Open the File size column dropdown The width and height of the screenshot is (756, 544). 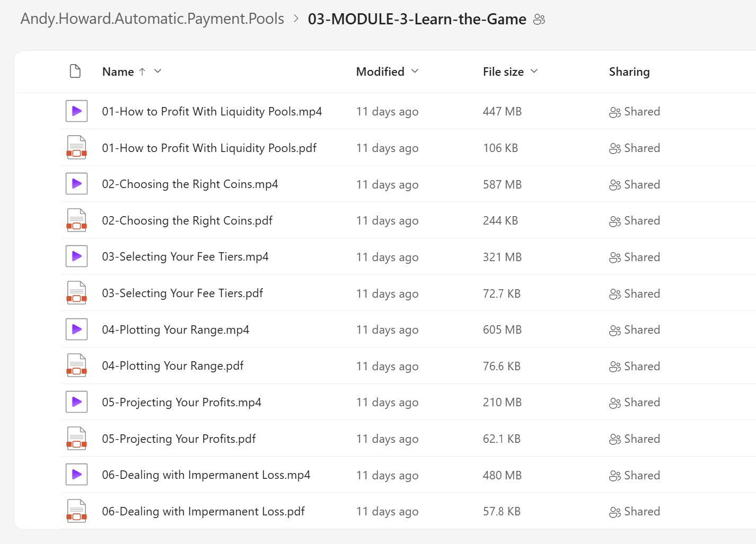click(534, 71)
